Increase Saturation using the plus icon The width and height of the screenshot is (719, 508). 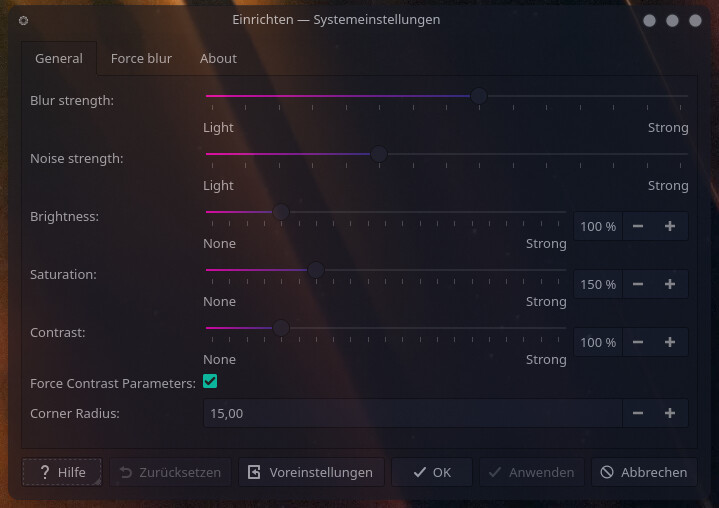click(x=670, y=284)
